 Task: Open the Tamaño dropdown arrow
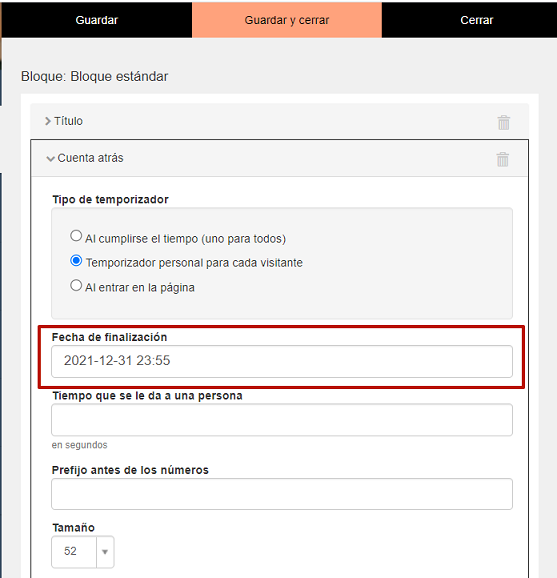(105, 552)
